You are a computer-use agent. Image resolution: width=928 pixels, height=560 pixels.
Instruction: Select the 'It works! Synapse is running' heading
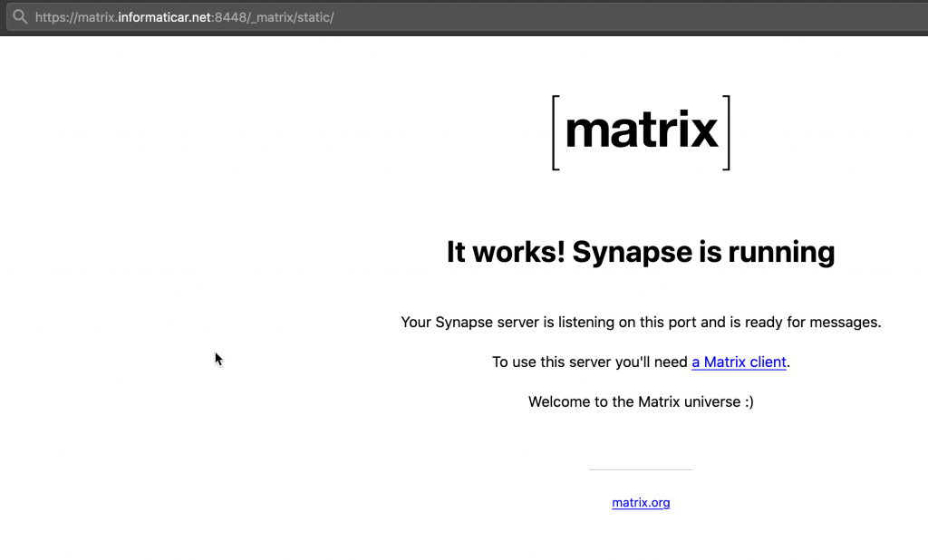click(641, 252)
